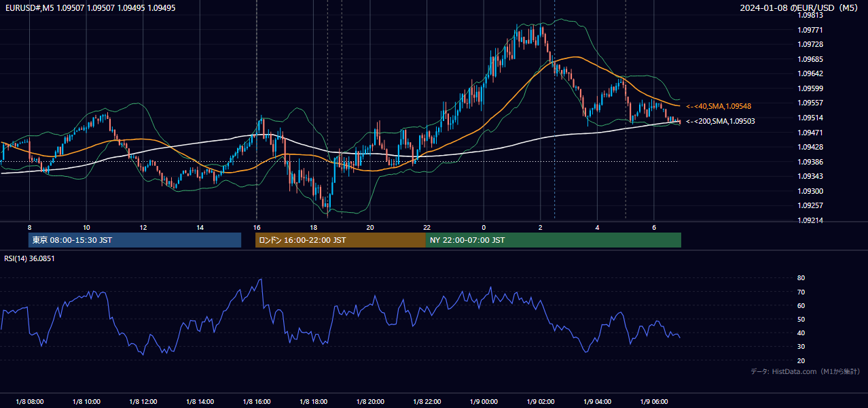Click the RSI(14) 36.0851 indicator label
The image size is (868, 408).
point(29,258)
